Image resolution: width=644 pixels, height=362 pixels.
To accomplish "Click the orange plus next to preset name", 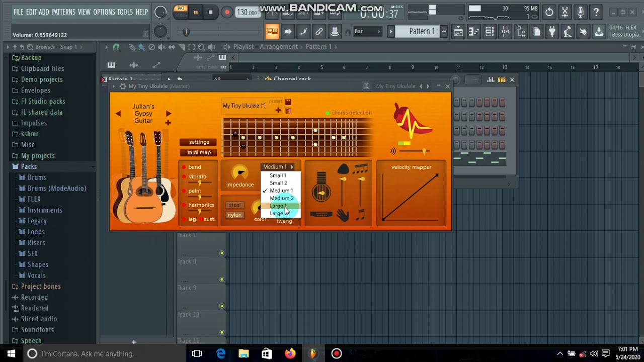I will click(278, 110).
